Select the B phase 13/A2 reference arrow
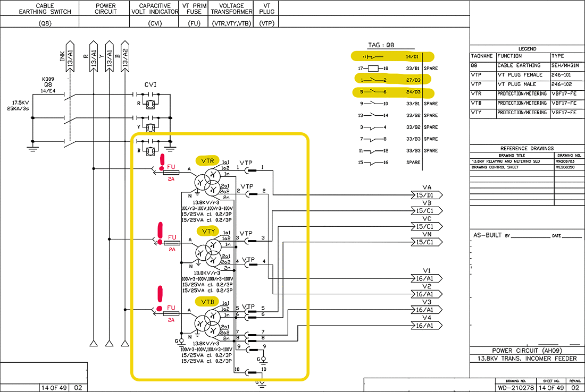585x392 pixels. tap(125, 56)
